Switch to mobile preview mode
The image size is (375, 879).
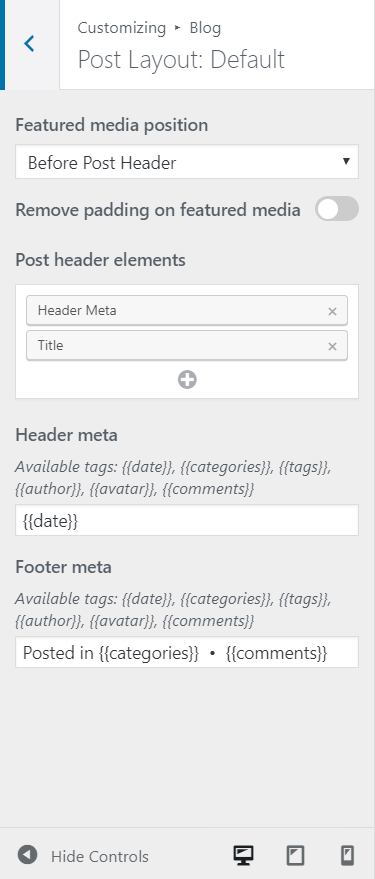pos(348,855)
